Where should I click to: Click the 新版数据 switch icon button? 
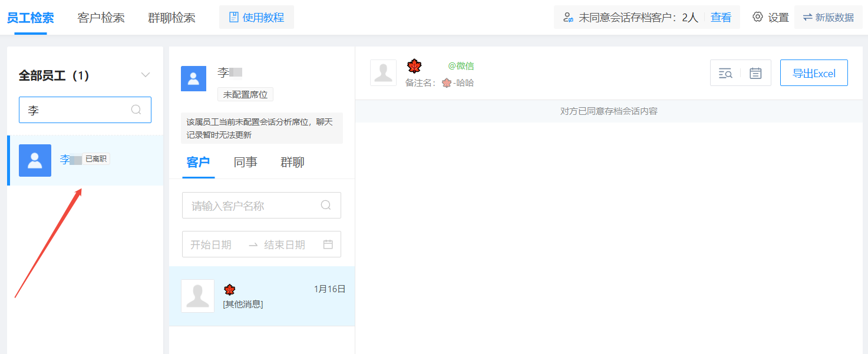point(807,17)
